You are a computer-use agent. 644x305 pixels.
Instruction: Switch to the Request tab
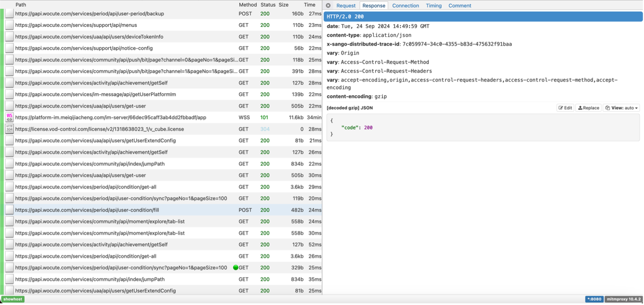345,6
